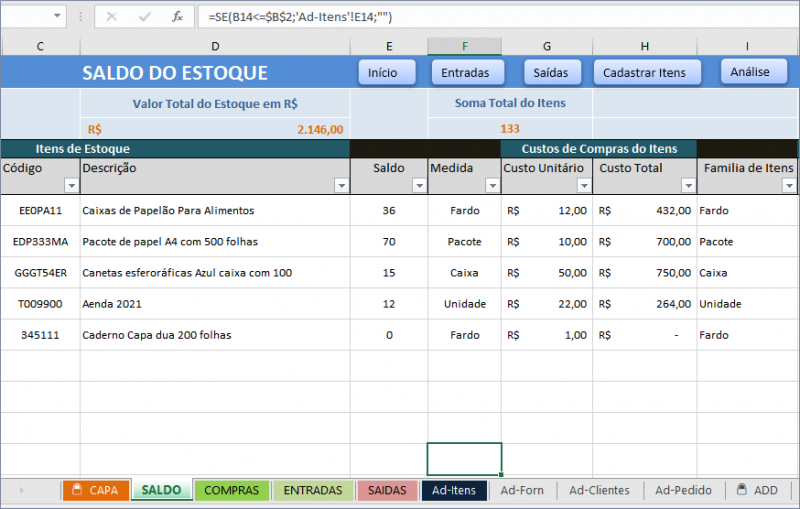Switch to the COMPRAS sheet tab
800x509 pixels.
232,490
